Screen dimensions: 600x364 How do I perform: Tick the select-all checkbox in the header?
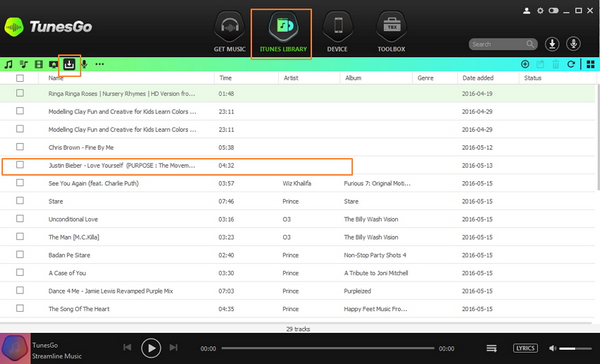pyautogui.click(x=20, y=78)
